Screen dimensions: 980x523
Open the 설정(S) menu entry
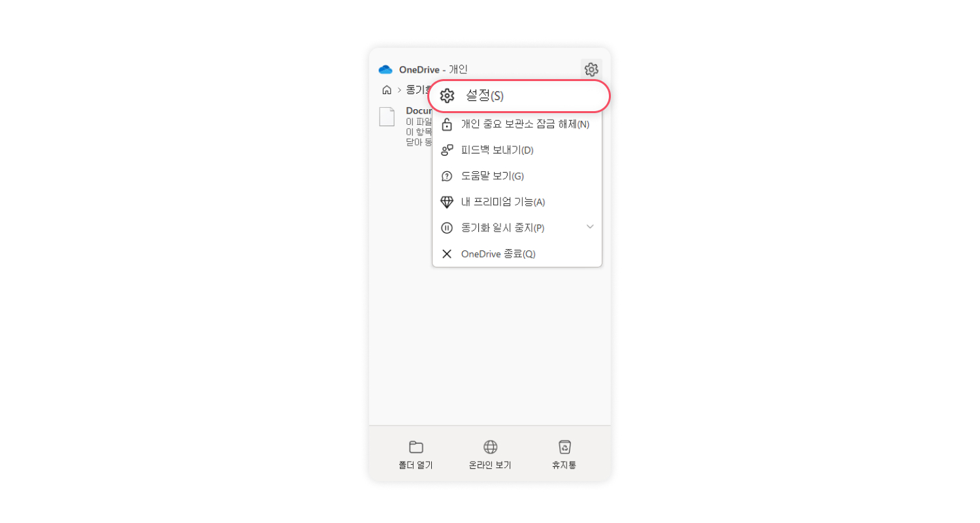click(x=519, y=96)
